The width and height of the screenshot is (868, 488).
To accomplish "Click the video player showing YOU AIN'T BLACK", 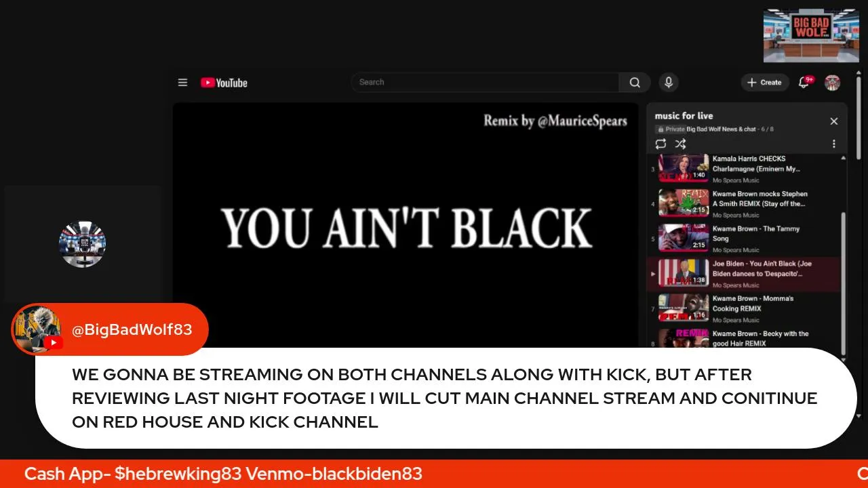I will 406,225.
